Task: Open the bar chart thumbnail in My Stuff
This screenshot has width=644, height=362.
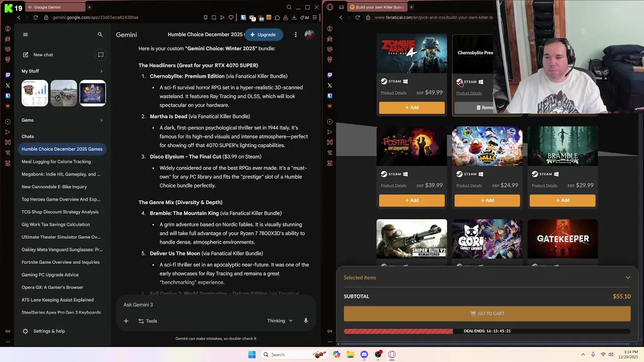Action: click(35, 93)
